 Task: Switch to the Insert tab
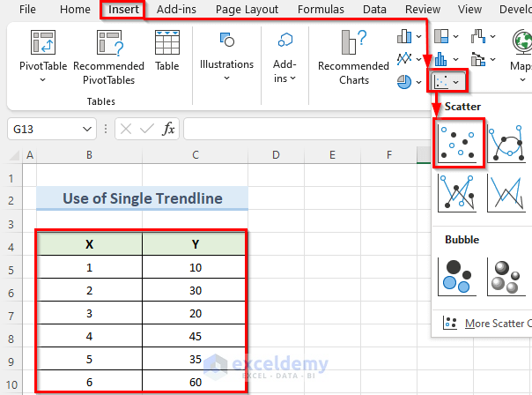pyautogui.click(x=123, y=9)
